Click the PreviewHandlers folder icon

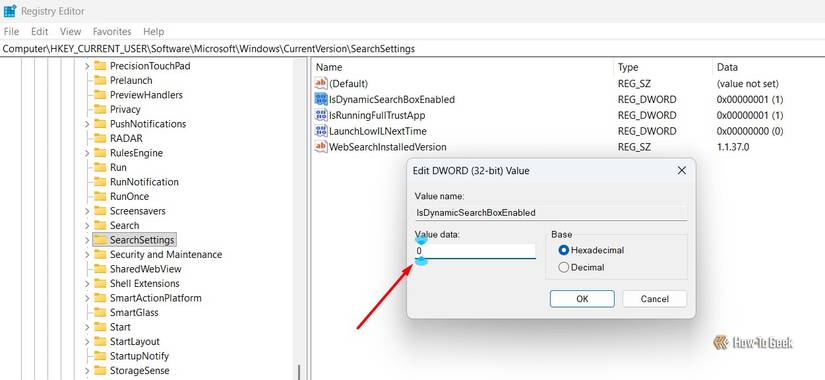pos(100,95)
